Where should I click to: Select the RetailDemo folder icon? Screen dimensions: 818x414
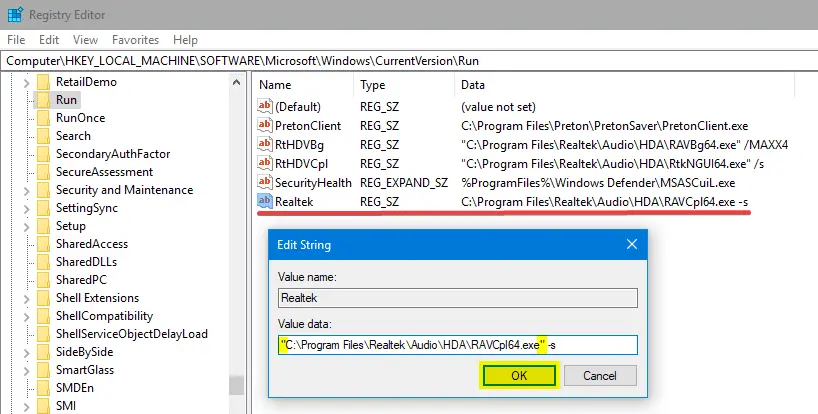coord(43,82)
